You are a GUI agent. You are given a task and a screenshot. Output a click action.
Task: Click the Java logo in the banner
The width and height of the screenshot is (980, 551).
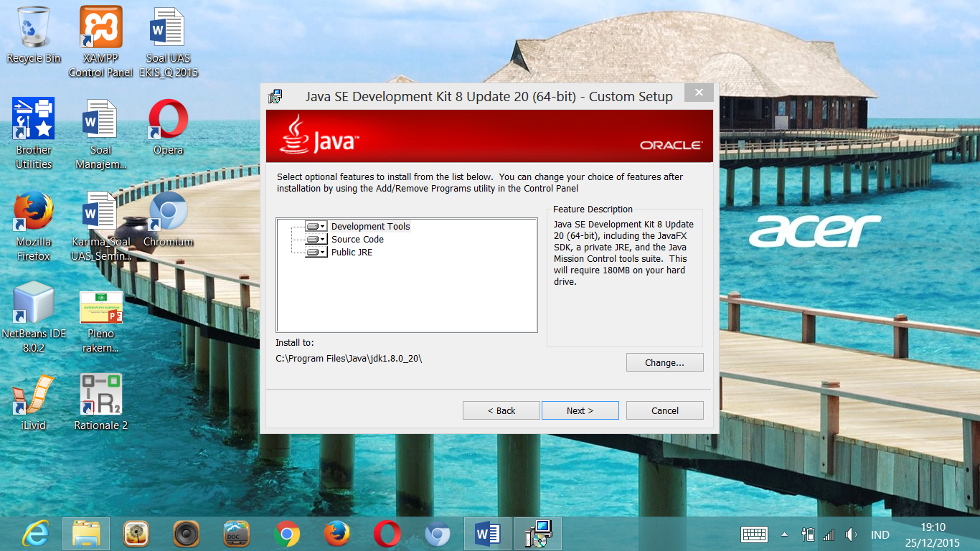[x=319, y=134]
